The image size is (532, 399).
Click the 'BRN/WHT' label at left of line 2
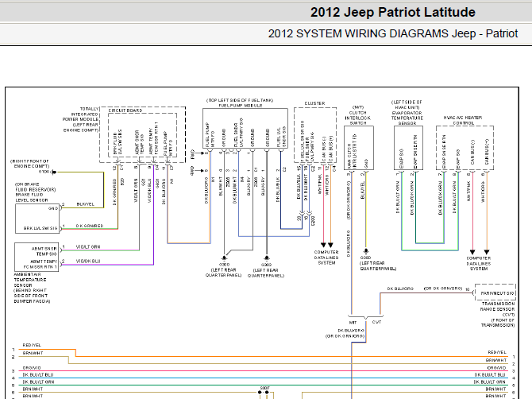(x=33, y=353)
